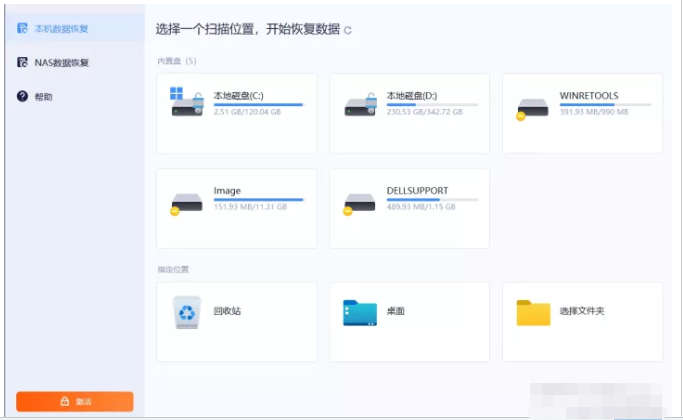Click the question mark help icon
Screen dimensions: 683x420
pyautogui.click(x=22, y=96)
